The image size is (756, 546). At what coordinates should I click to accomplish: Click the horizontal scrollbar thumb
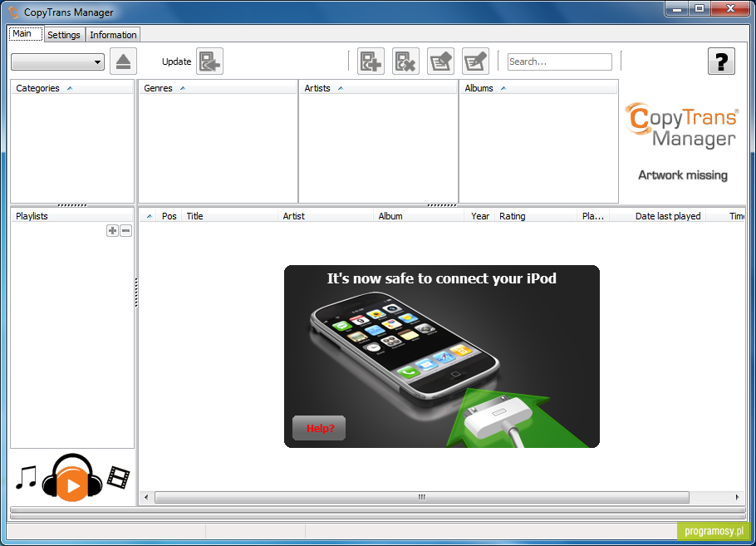click(422, 497)
